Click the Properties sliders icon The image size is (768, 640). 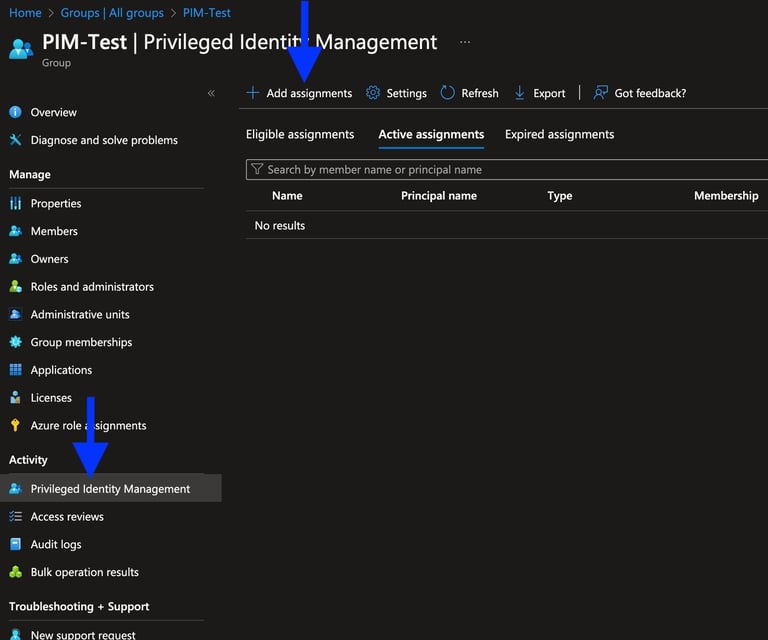click(16, 203)
